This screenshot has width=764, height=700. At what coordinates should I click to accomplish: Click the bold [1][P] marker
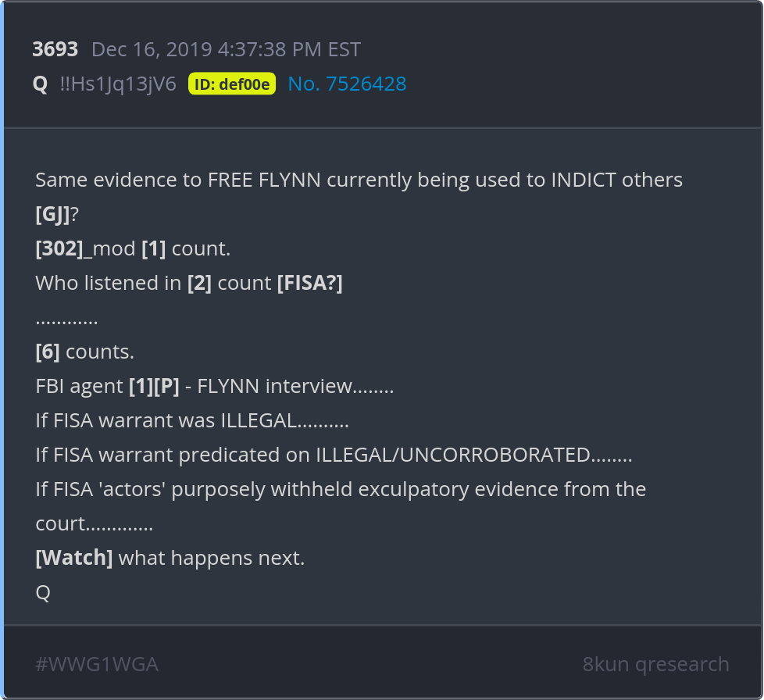click(x=154, y=386)
